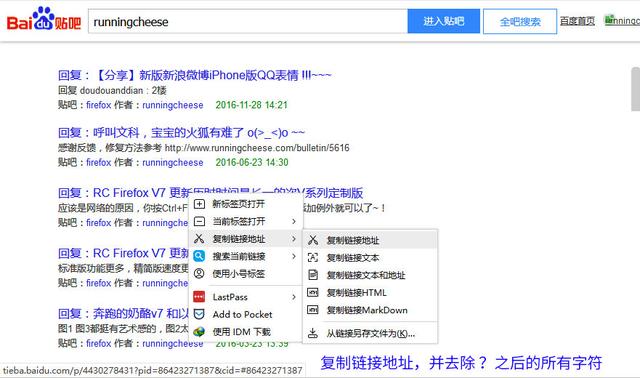Click the red LastPass icon

pyautogui.click(x=199, y=297)
